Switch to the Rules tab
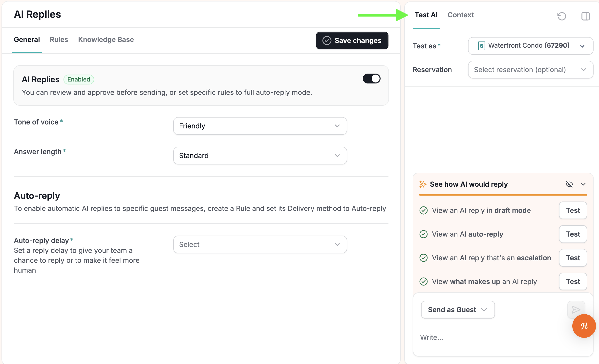 59,40
